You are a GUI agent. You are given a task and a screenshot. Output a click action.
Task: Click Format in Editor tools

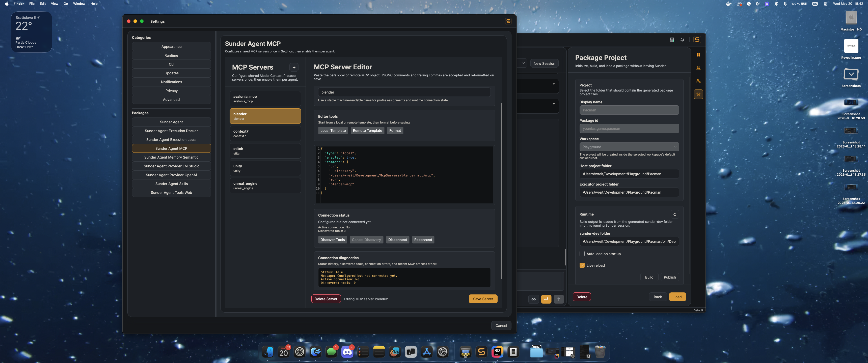395,131
